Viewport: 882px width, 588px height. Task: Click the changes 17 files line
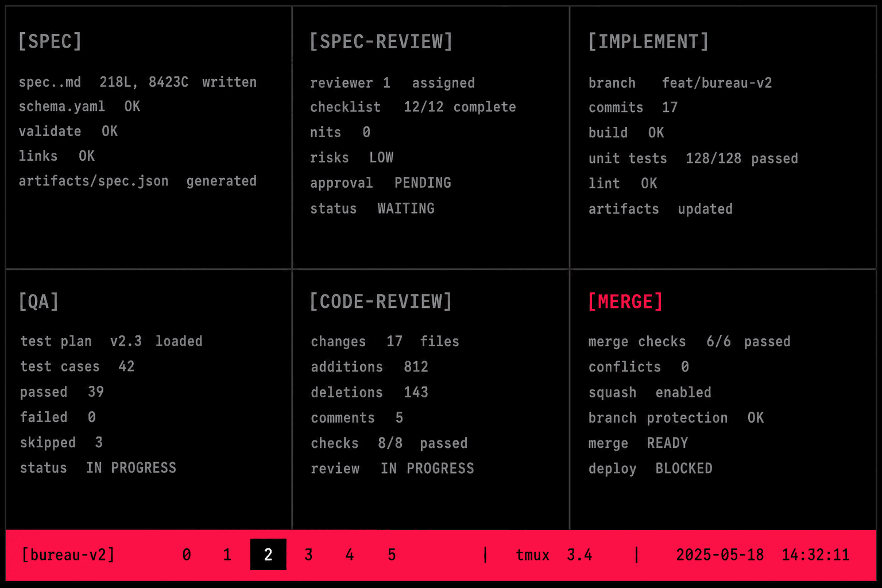pyautogui.click(x=385, y=342)
